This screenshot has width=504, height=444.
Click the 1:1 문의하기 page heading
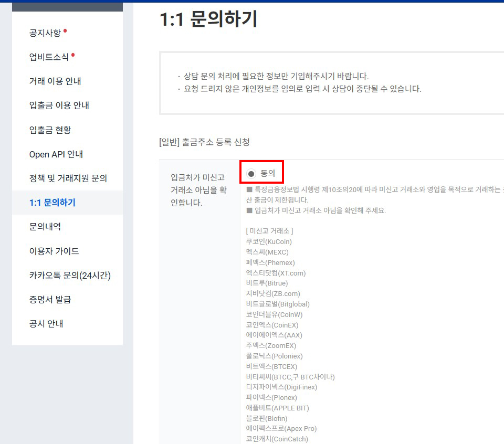208,19
